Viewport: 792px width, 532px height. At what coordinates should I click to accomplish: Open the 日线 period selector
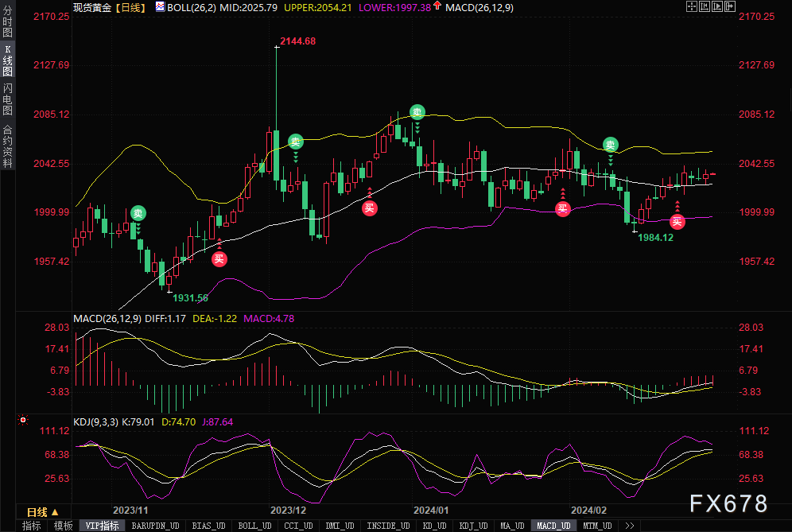(x=44, y=512)
